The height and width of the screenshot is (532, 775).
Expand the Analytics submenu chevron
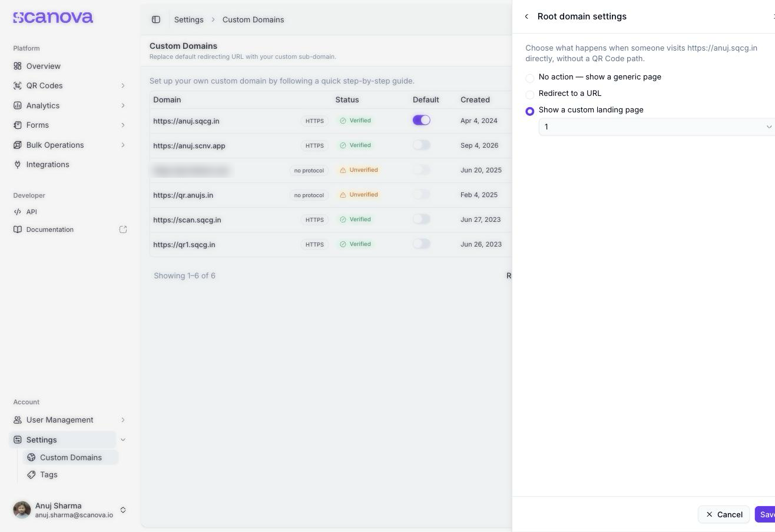pos(123,105)
